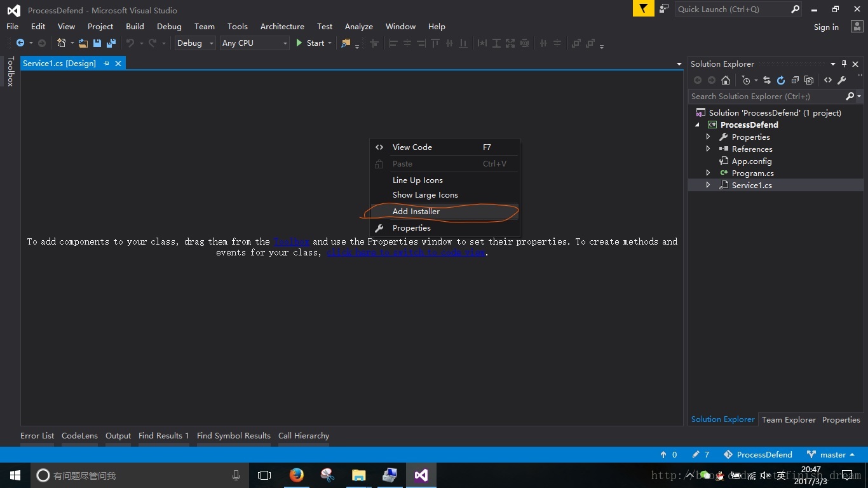The height and width of the screenshot is (488, 868).
Task: Click the Visual Studio taskbar icon
Action: (421, 475)
